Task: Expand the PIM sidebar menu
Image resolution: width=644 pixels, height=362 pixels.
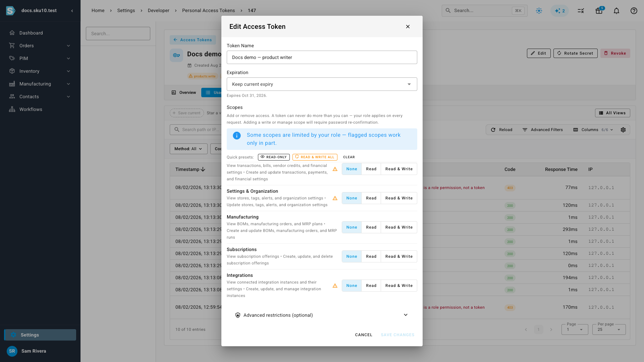Action: click(x=40, y=58)
